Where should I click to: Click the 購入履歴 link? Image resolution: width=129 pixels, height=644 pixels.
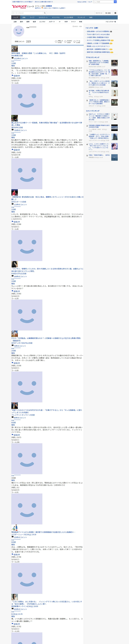tap(108, 13)
